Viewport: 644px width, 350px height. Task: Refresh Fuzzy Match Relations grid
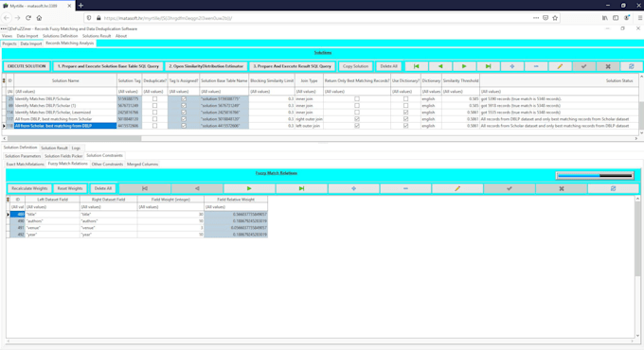[613, 188]
